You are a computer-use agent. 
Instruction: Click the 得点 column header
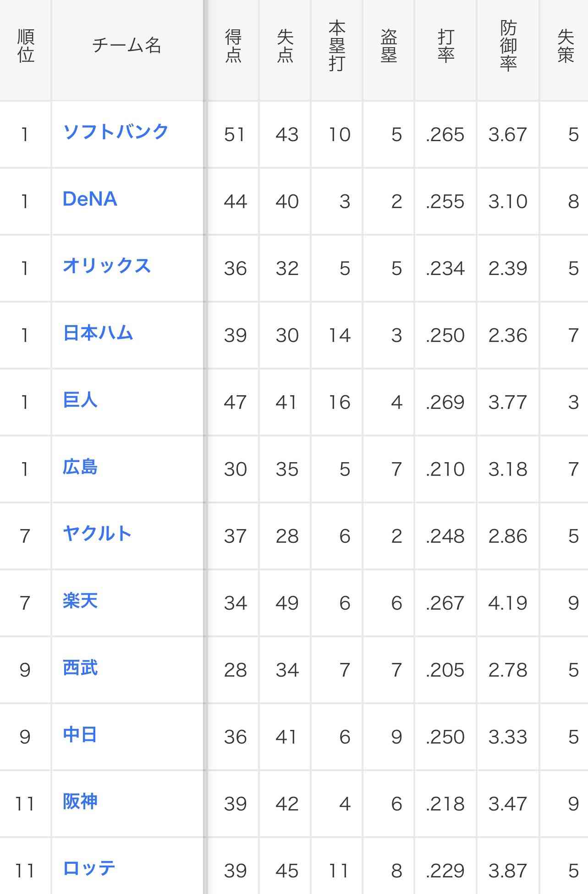click(x=233, y=45)
